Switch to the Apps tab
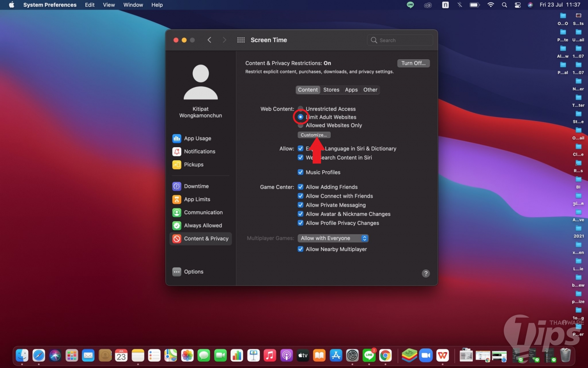This screenshot has height=368, width=588. [351, 90]
